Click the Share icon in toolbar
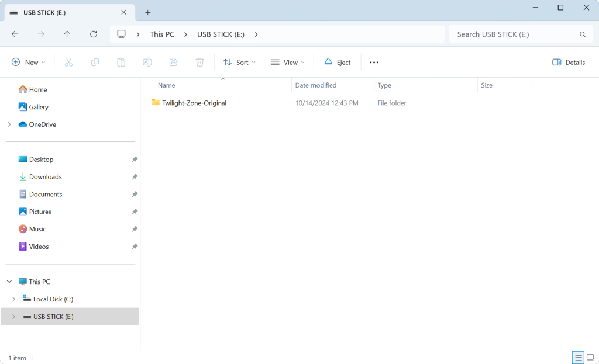 pyautogui.click(x=173, y=62)
